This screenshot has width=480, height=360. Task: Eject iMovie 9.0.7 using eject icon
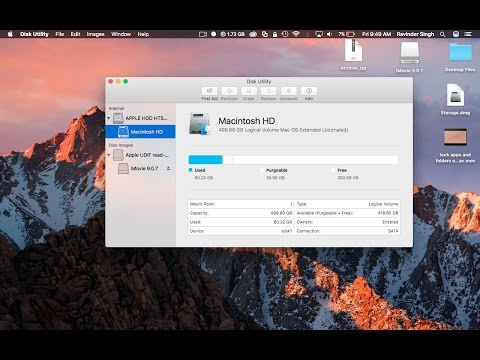coord(168,168)
